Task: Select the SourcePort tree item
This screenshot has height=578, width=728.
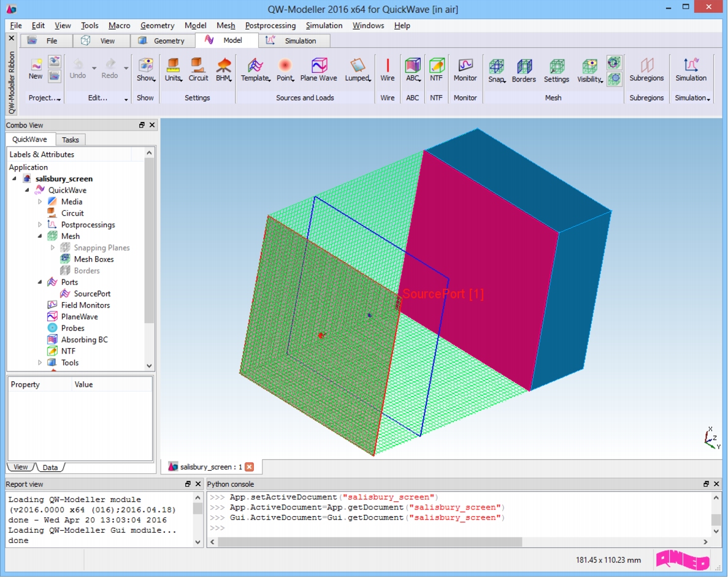Action: coord(92,294)
